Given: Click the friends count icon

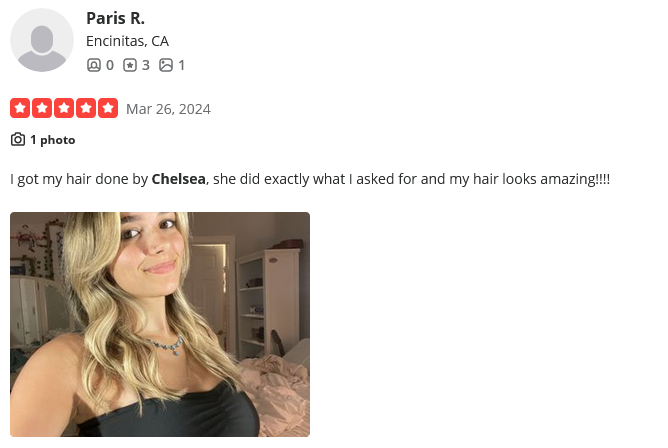Looking at the screenshot, I should [94, 65].
